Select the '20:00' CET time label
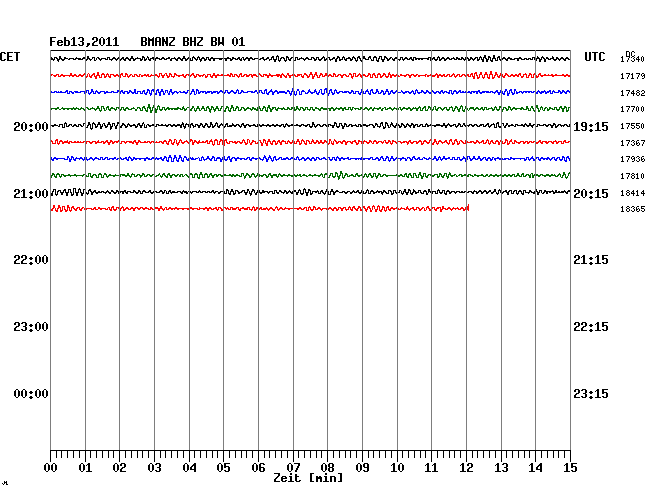 point(31,126)
